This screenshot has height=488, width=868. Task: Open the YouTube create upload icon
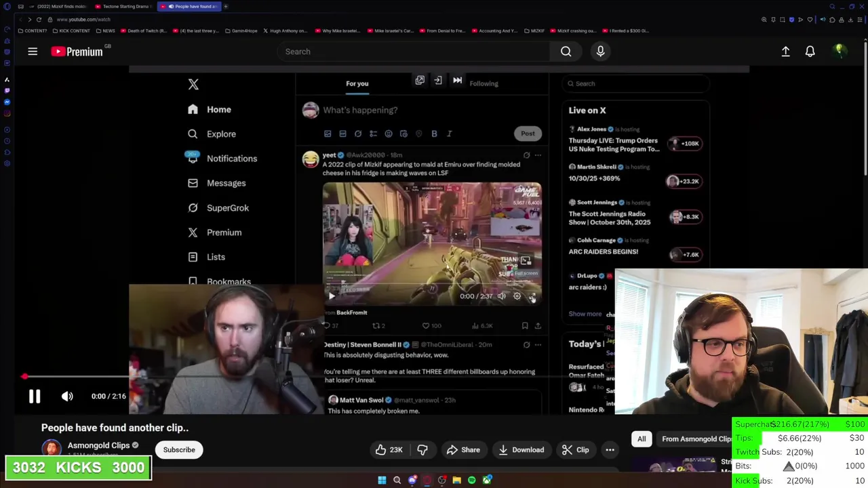785,52
